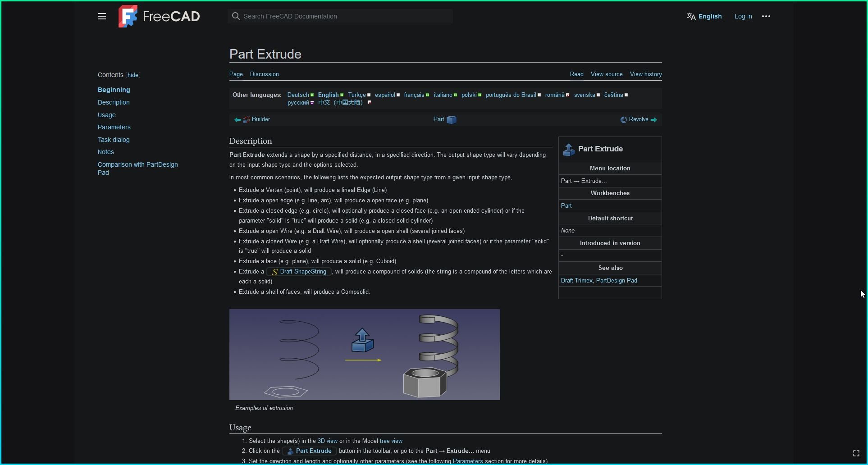Viewport: 868px width, 465px height.
Task: Click Part Extrude icon in Usage step
Action: (x=291, y=451)
